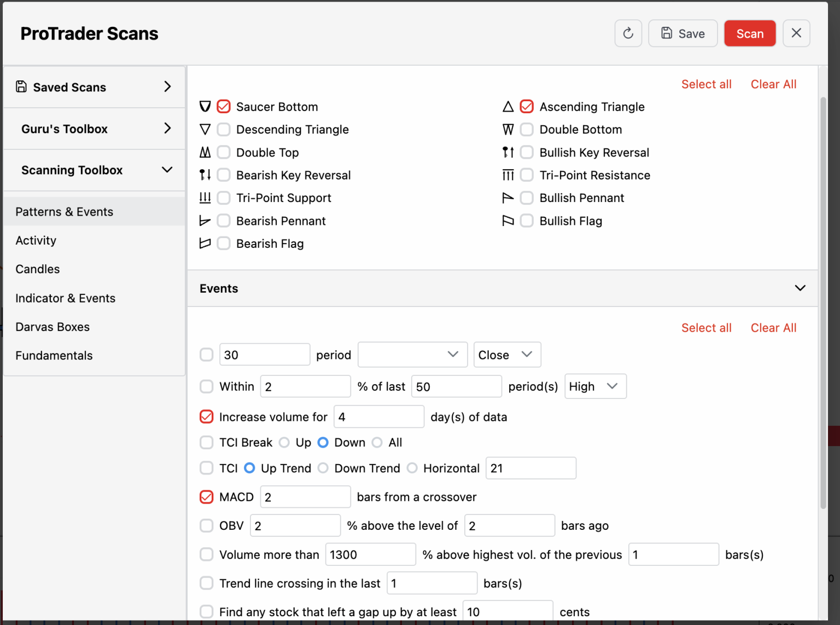The image size is (840, 625).
Task: Click the Bullish Pennant pattern icon
Action: click(x=508, y=198)
